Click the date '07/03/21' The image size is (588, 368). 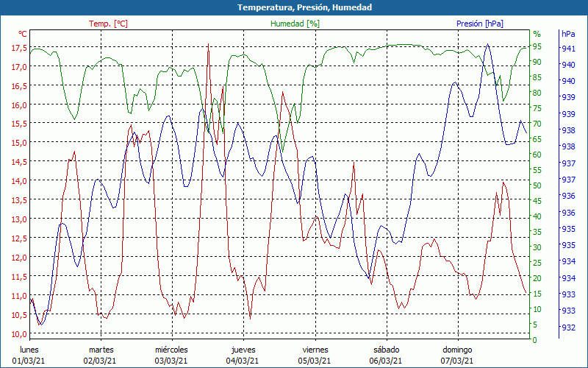pyautogui.click(x=456, y=361)
